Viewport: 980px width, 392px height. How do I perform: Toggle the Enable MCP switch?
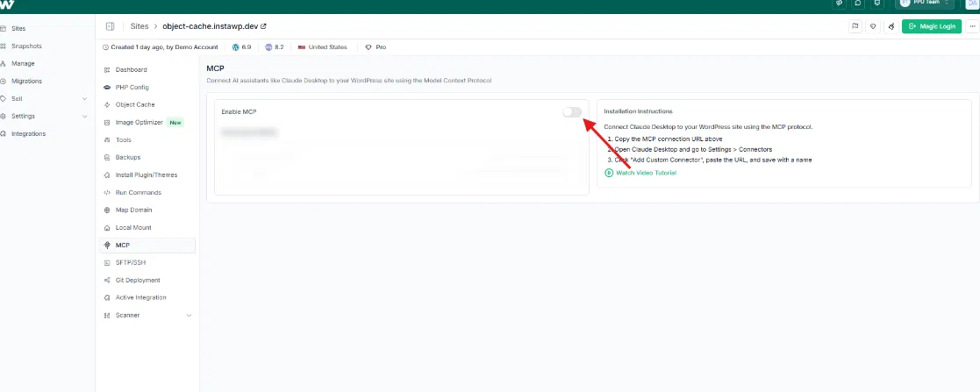(x=572, y=111)
